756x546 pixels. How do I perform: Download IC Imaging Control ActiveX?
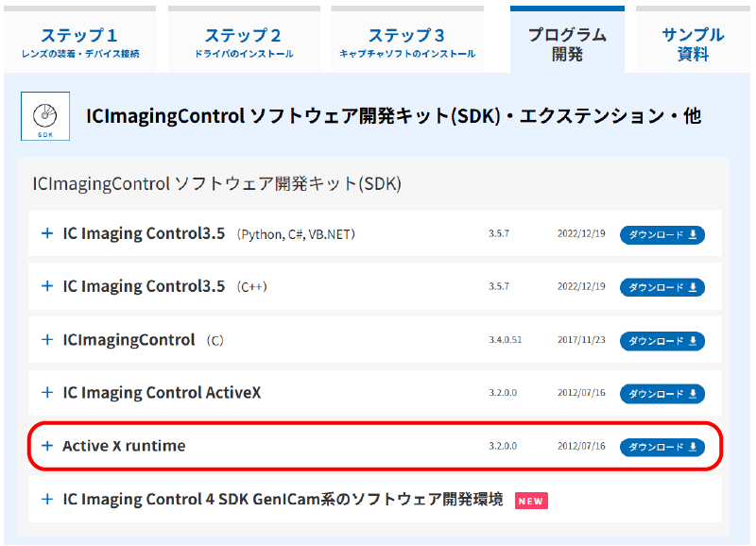661,394
